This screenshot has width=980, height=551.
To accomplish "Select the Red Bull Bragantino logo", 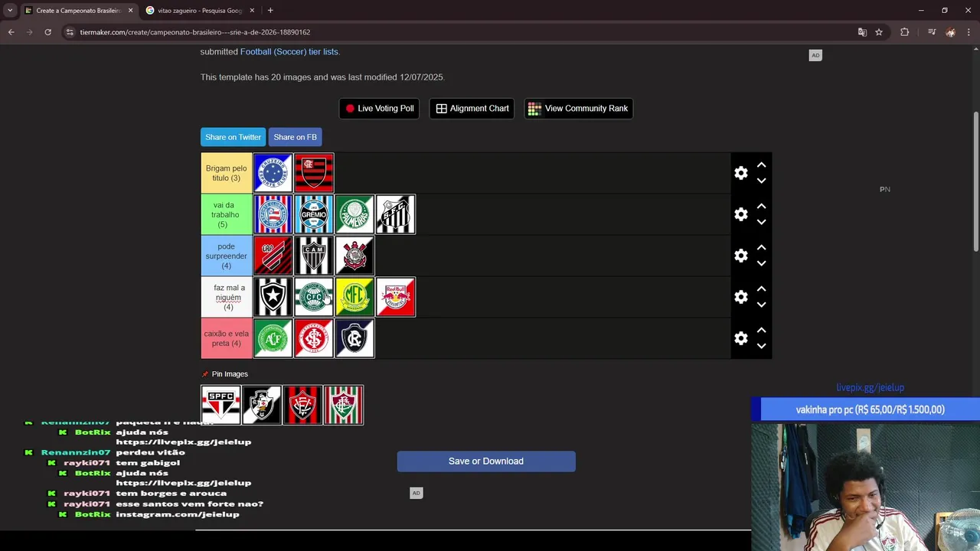I will click(x=396, y=297).
